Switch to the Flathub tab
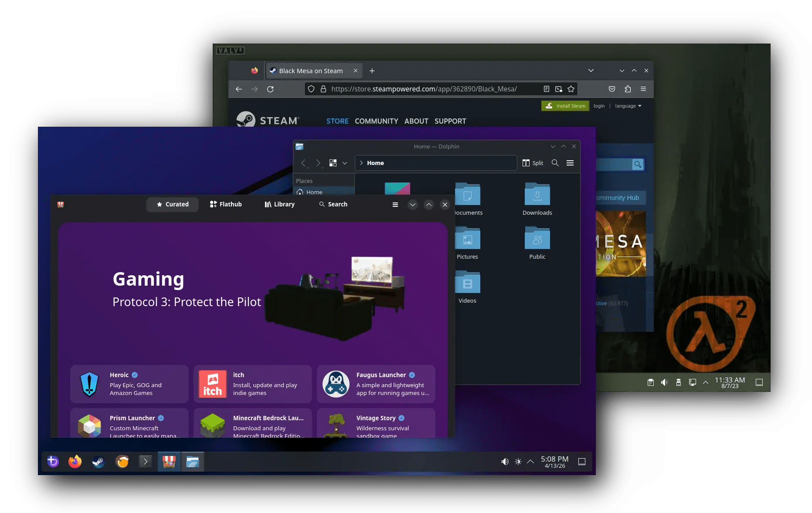 (226, 204)
